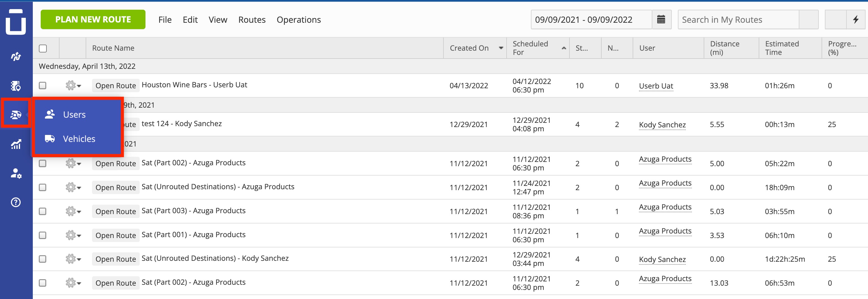Viewport: 868px width, 299px height.
Task: Open the Operations menu
Action: pos(299,20)
